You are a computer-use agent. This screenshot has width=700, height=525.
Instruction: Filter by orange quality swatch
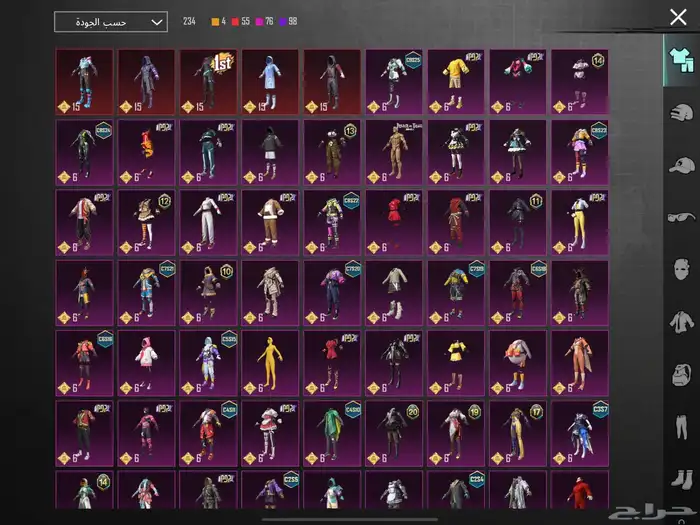pyautogui.click(x=215, y=21)
